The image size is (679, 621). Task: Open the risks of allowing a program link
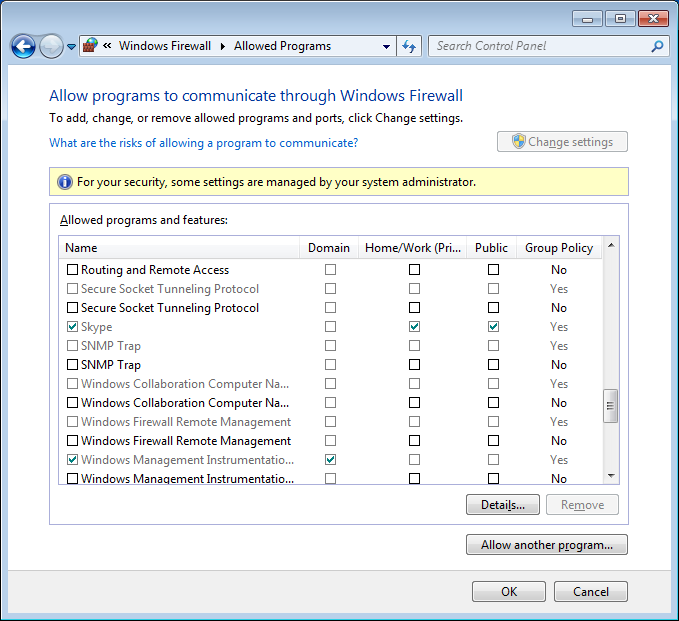click(x=203, y=143)
